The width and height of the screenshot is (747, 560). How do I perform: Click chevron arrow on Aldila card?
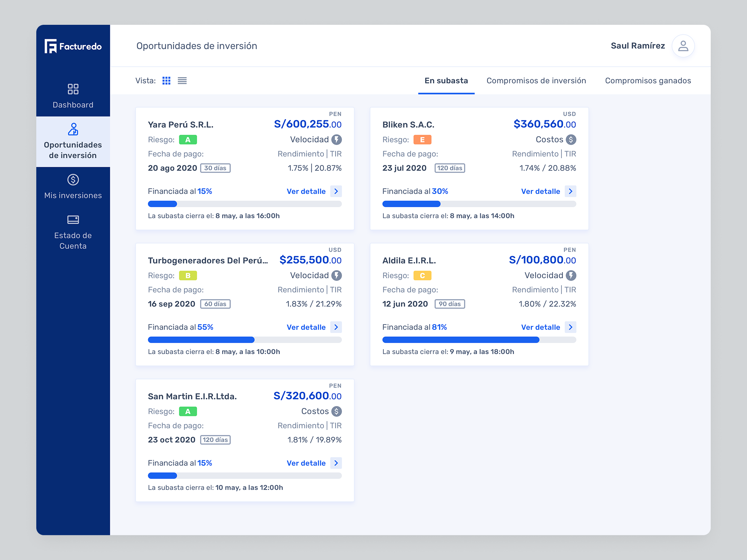point(571,327)
